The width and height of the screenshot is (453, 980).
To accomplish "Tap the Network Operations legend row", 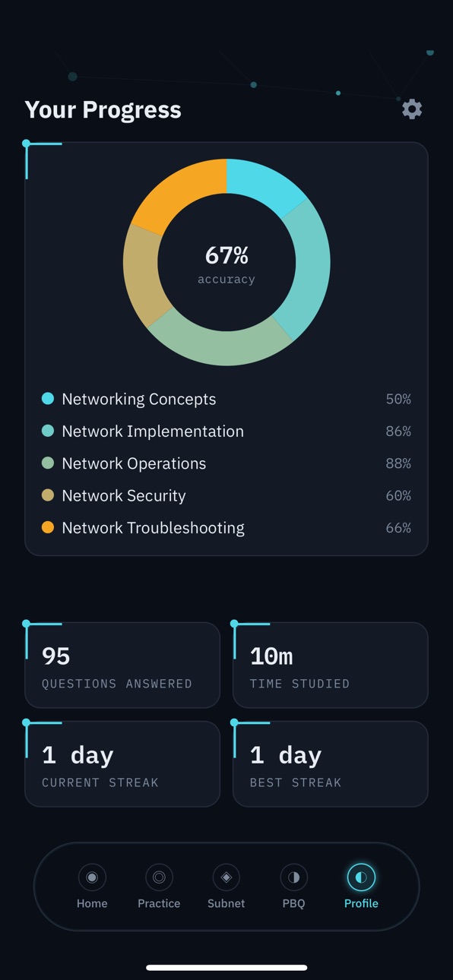I will (x=226, y=463).
